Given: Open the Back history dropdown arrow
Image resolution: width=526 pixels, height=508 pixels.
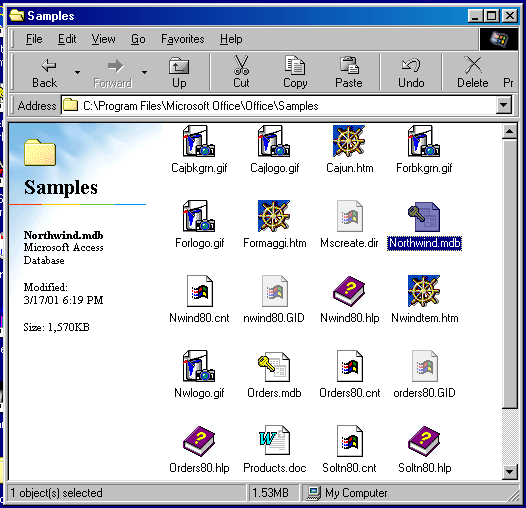Looking at the screenshot, I should (77, 72).
